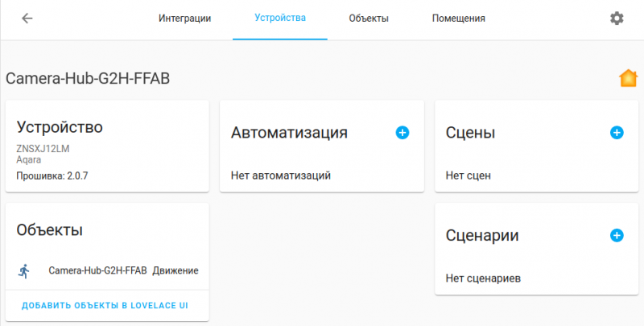This screenshot has height=326, width=644.
Task: Click the Нет сценариев placeholder text
Action: coord(483,279)
